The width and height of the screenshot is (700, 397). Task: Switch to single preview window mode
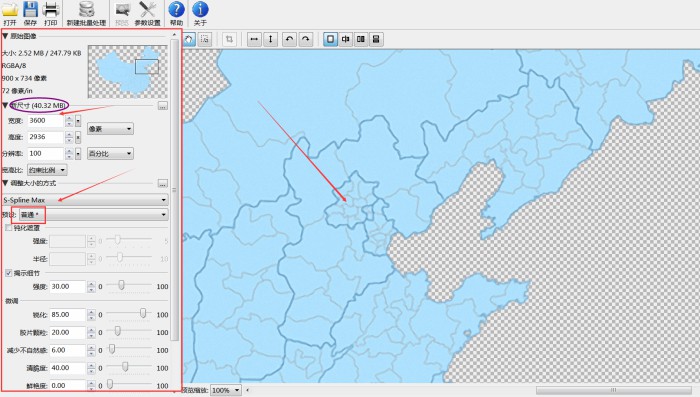(x=330, y=39)
